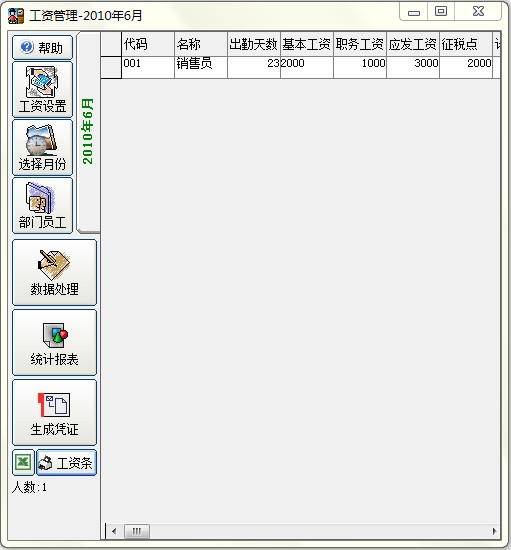Open 数据处理 data processing

click(x=54, y=272)
